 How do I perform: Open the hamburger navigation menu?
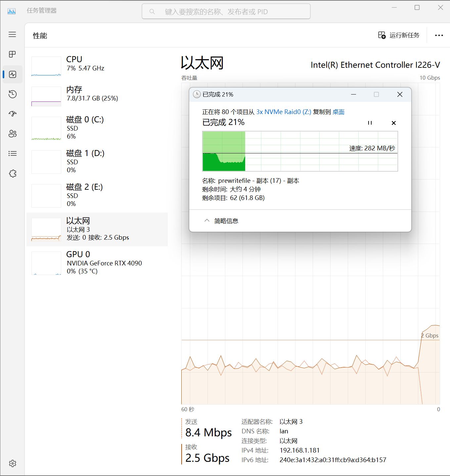12,34
